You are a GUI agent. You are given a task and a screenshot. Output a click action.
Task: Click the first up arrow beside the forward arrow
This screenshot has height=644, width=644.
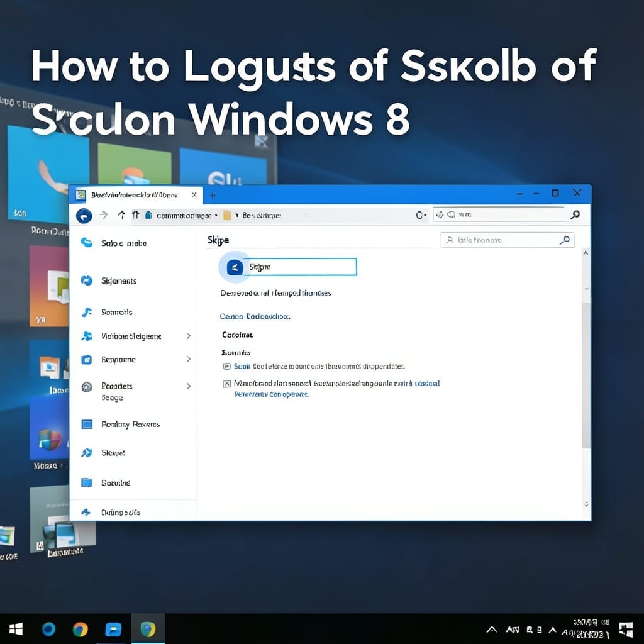[x=121, y=215]
